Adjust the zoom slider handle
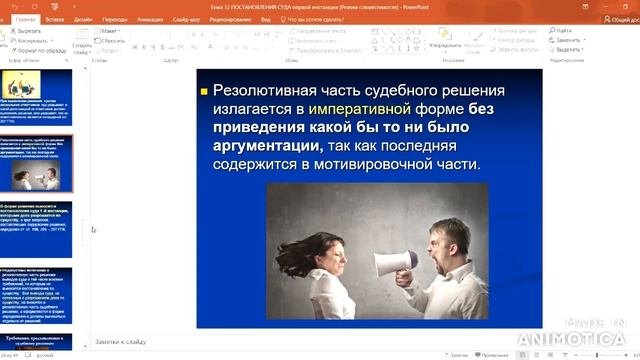Viewport: 640px width, 360px height. (597, 355)
